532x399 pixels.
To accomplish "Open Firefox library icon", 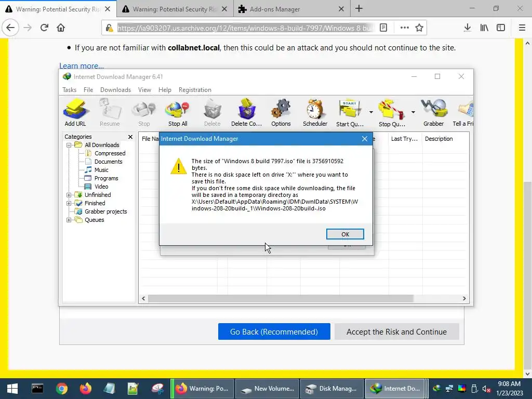I will click(484, 28).
